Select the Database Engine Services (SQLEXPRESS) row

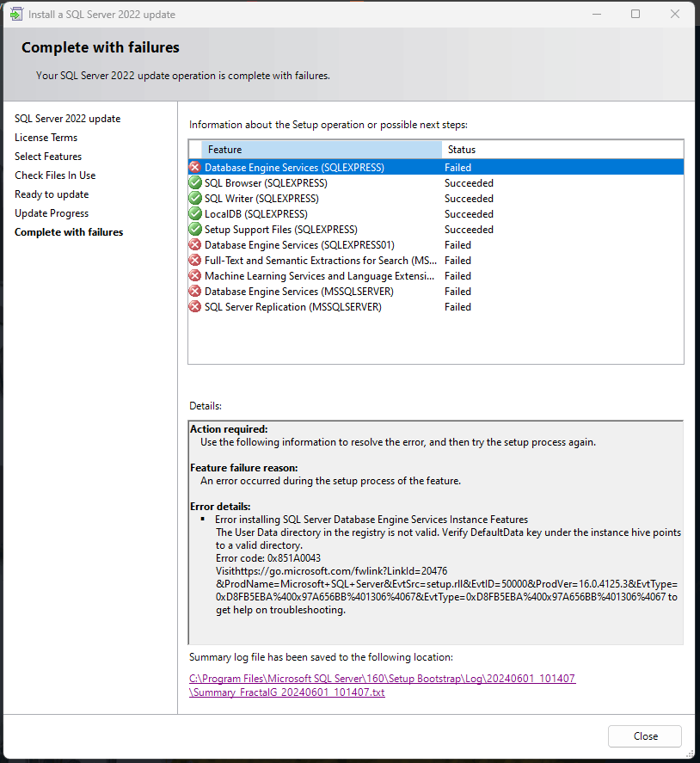click(x=436, y=168)
